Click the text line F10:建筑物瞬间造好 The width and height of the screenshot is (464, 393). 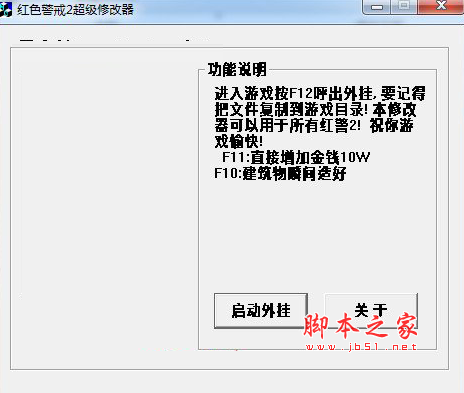pos(280,173)
